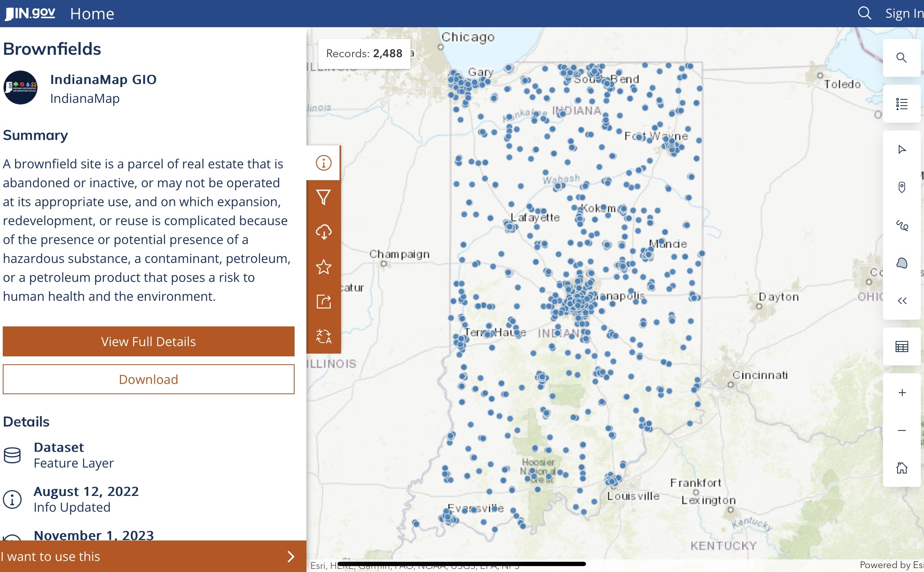Select the polygon lasso draw tool
The width and height of the screenshot is (924, 572).
[902, 263]
